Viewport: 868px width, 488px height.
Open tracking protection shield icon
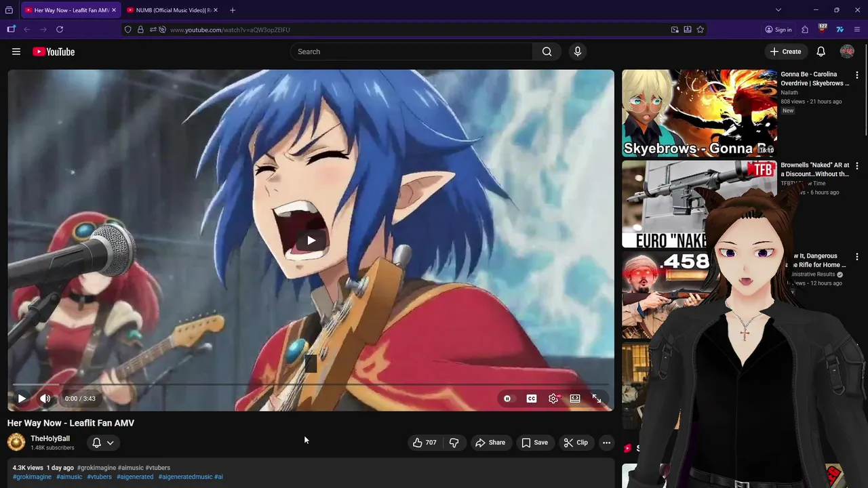tap(127, 30)
